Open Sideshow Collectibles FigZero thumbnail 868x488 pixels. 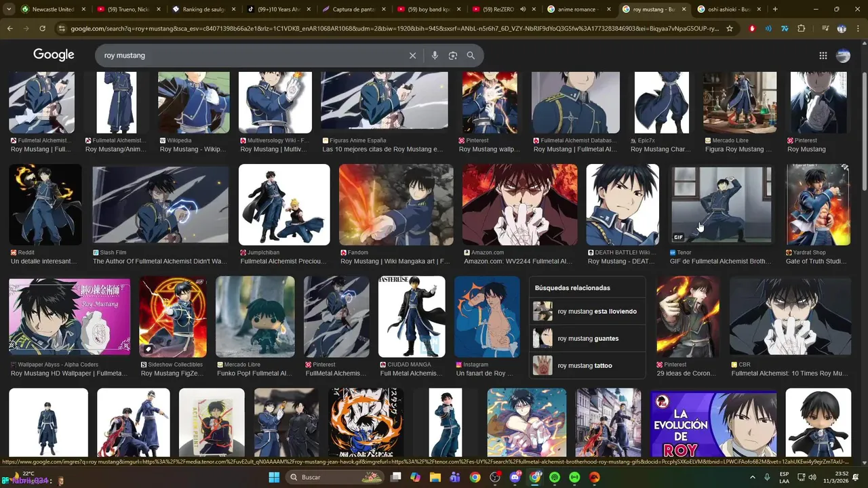173,317
